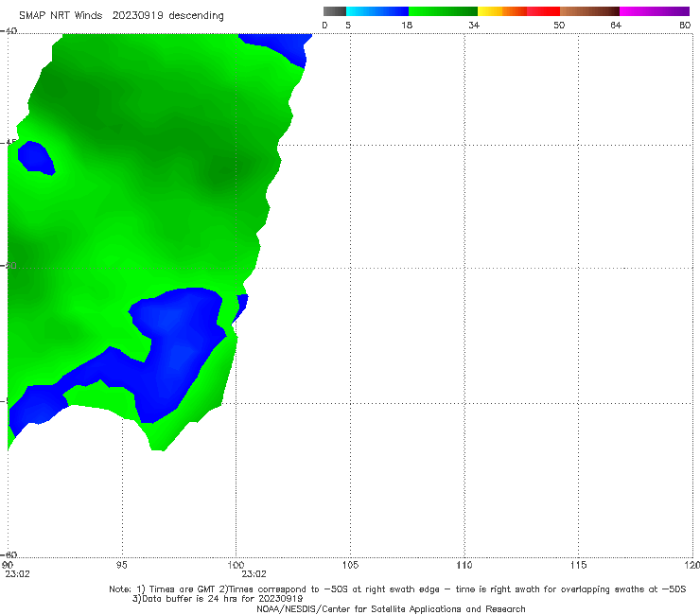Screen dimensions: 700x615
Task: Click the small blue wind patch near 45S
Action: (x=36, y=157)
